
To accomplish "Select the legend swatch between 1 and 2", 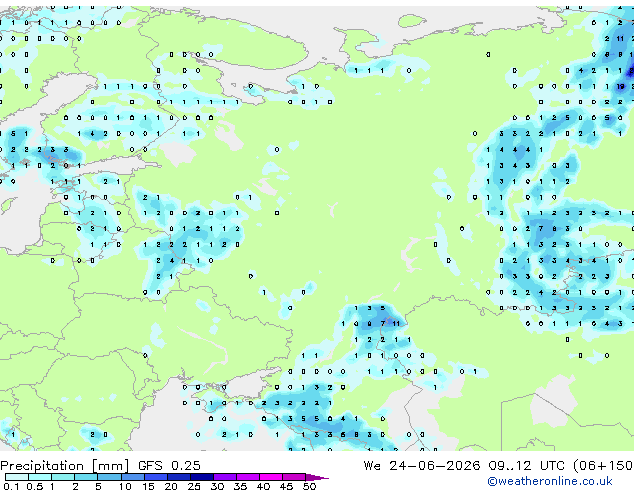I will (63, 477).
